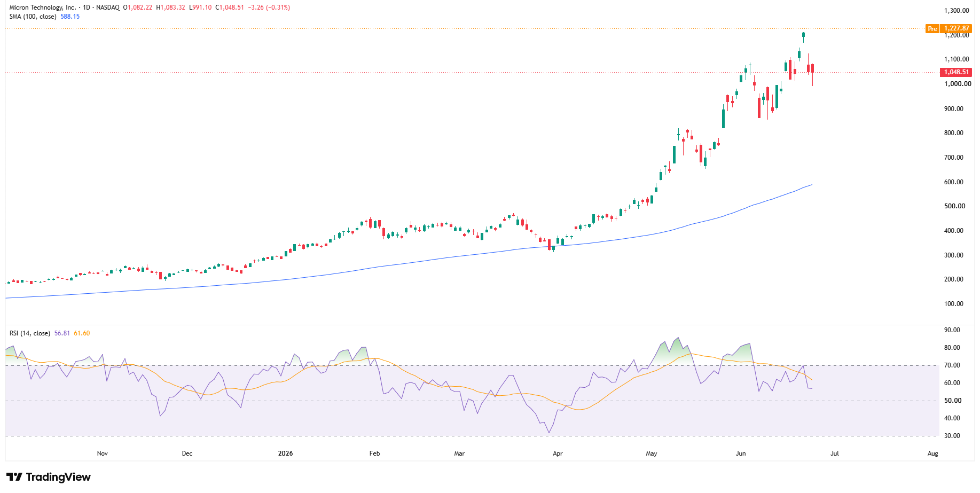The height and width of the screenshot is (493, 980).
Task: Click the TradingView logo icon
Action: coord(14,477)
